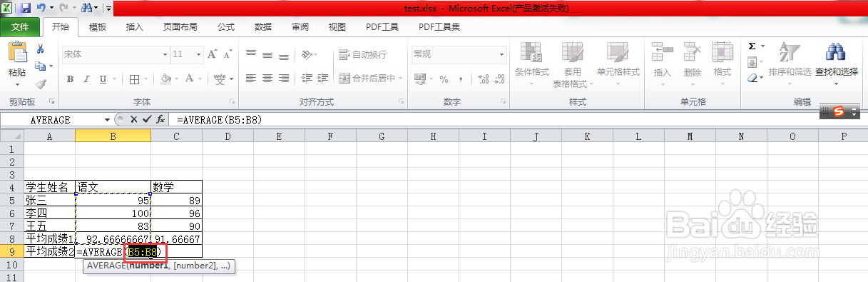Select cell containing 100 for 李四
This screenshot has height=282, width=868.
[x=113, y=213]
